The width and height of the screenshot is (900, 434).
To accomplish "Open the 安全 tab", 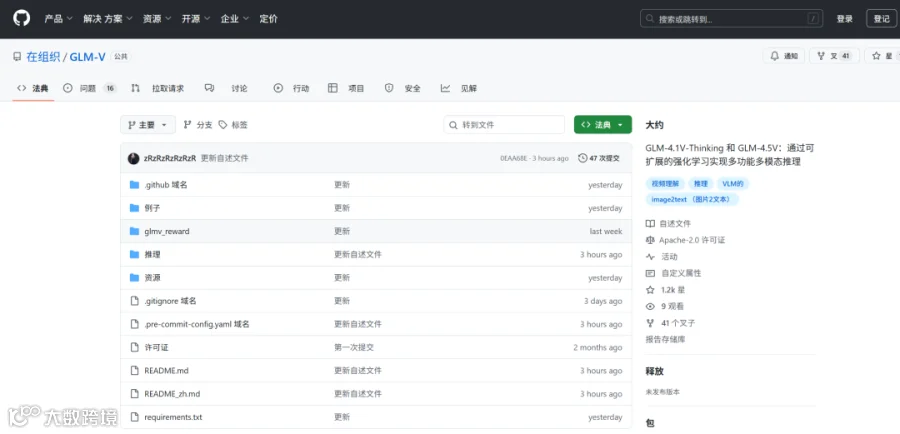I will (402, 88).
